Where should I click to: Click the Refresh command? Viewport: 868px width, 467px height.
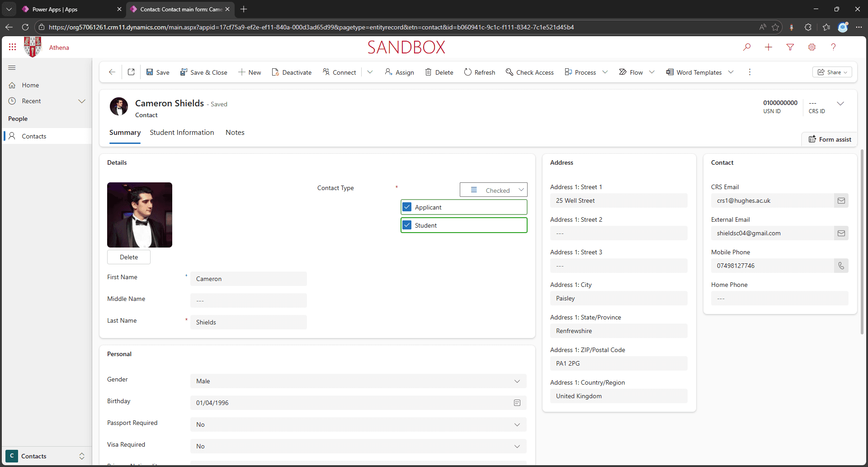pos(480,72)
